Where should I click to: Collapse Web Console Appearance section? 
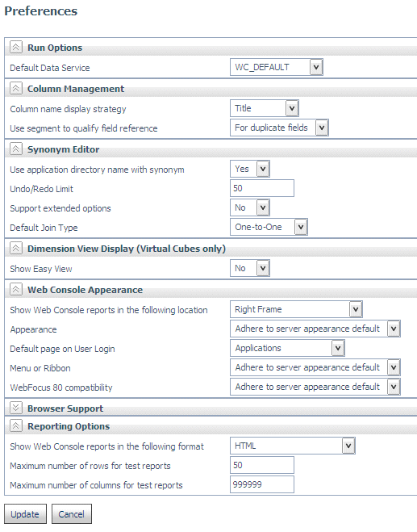click(16, 289)
